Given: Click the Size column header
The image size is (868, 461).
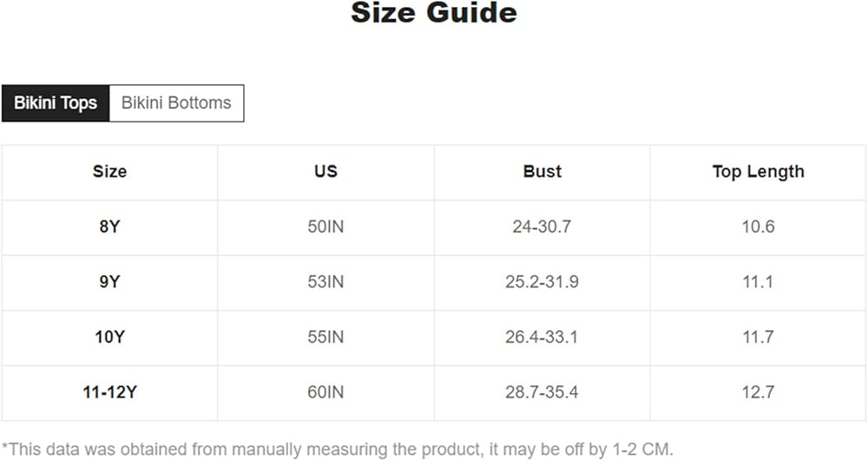Looking at the screenshot, I should 109,172.
